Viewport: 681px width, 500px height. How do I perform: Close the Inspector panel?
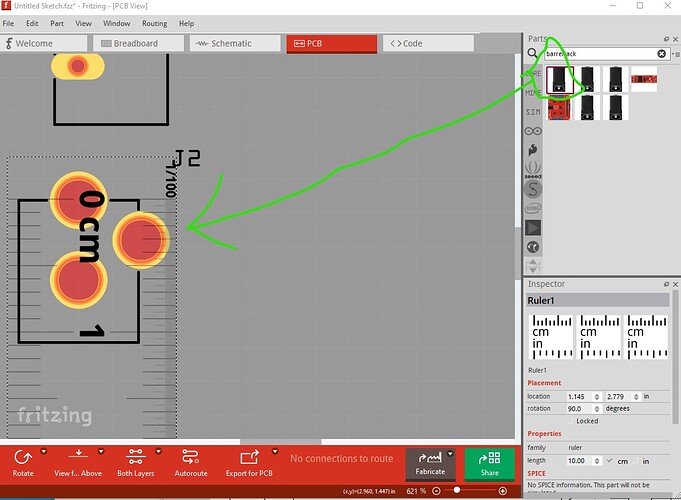[x=675, y=284]
